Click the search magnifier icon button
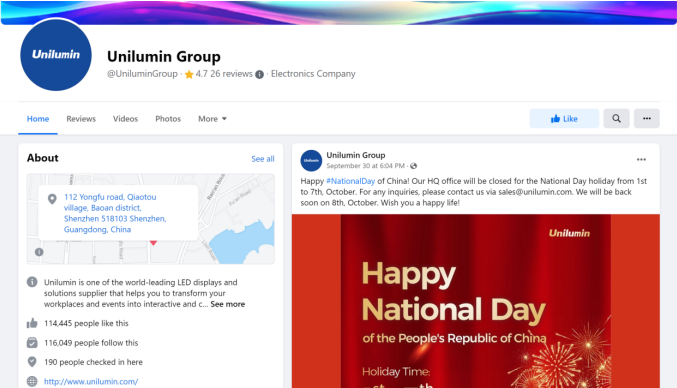Viewport: 677px width, 388px height. [x=616, y=119]
